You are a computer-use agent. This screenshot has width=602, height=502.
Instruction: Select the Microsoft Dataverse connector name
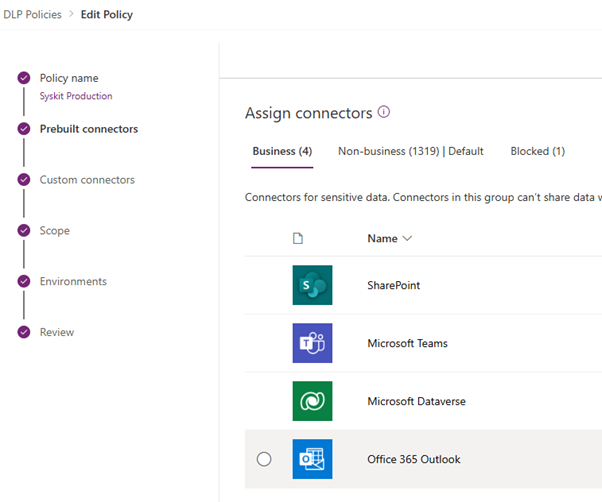(x=416, y=401)
